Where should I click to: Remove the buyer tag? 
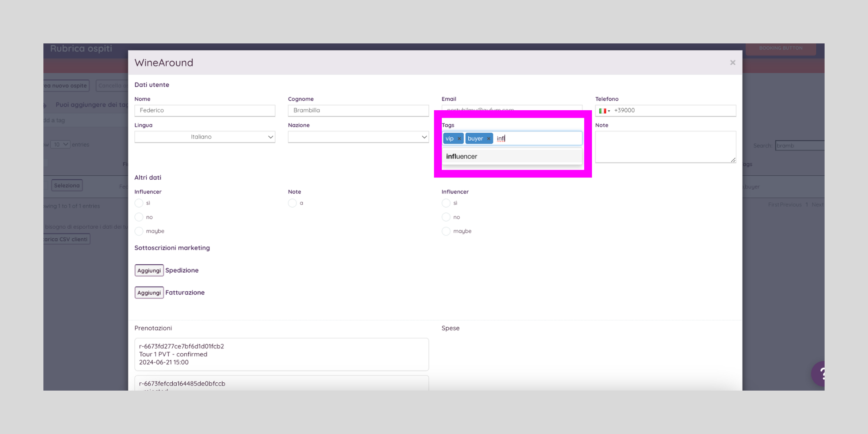tap(488, 138)
